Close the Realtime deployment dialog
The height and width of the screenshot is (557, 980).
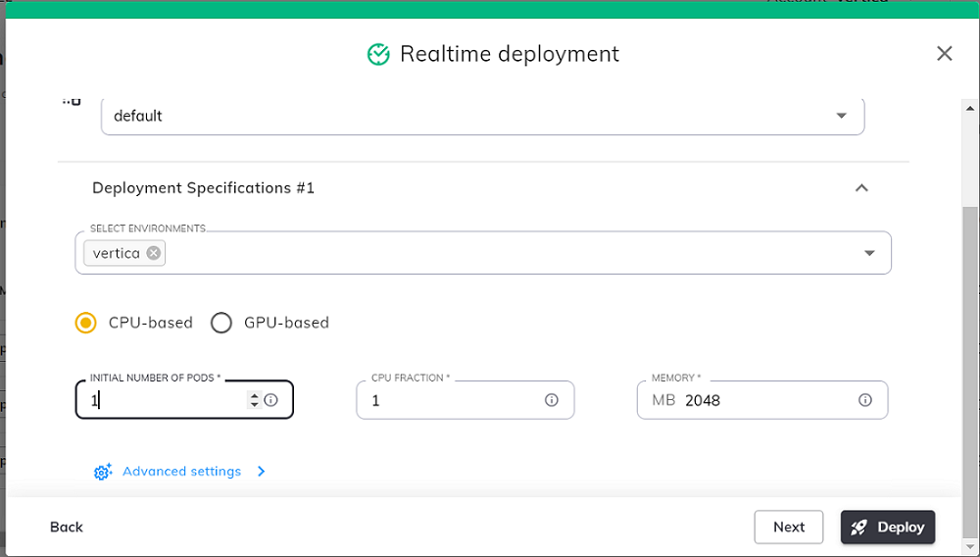[x=945, y=54]
